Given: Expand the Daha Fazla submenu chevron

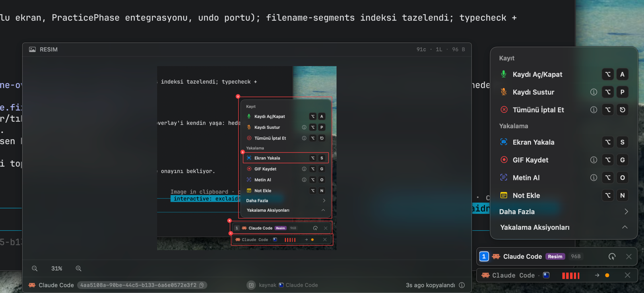Looking at the screenshot, I should click(626, 211).
